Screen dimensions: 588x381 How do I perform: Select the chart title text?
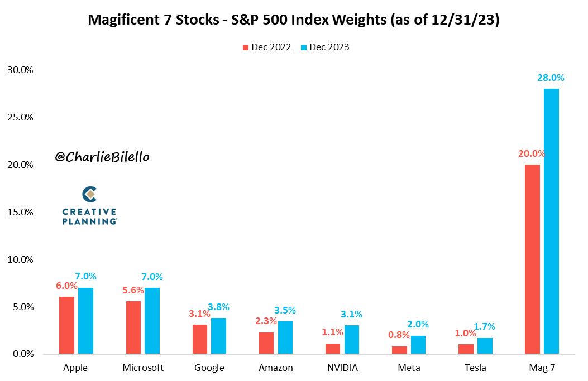294,21
